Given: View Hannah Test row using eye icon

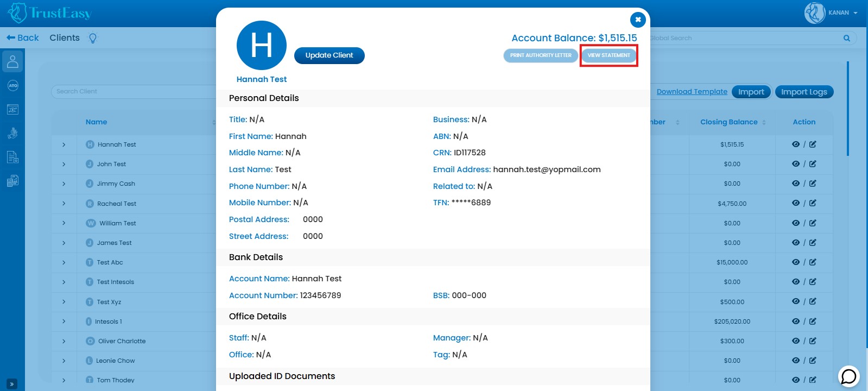Looking at the screenshot, I should click(x=795, y=144).
